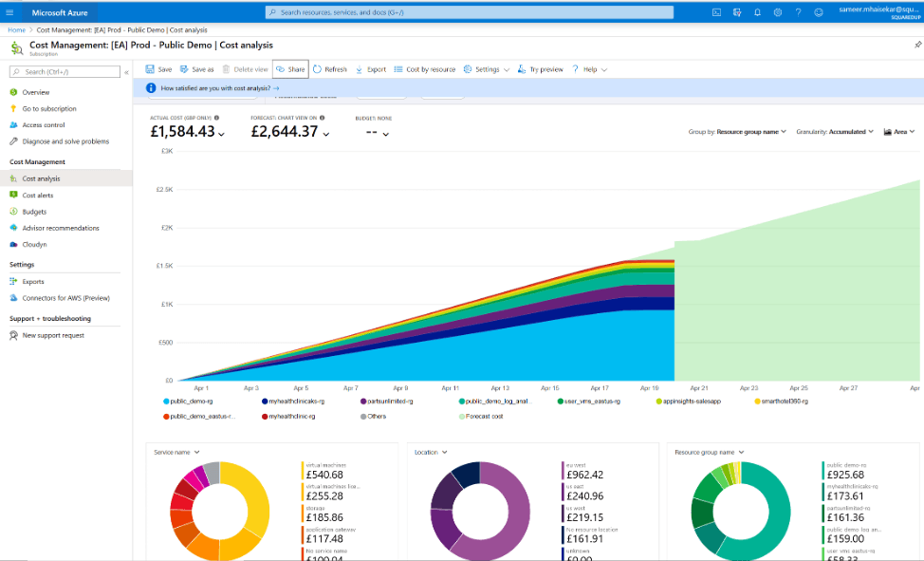Image resolution: width=924 pixels, height=561 pixels.
Task: Click the top bar help question mark
Action: coord(799,12)
